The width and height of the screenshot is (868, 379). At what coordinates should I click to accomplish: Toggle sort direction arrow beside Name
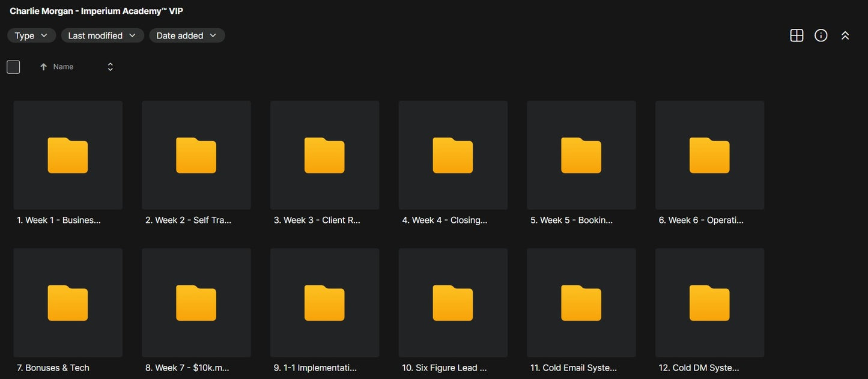coord(43,67)
